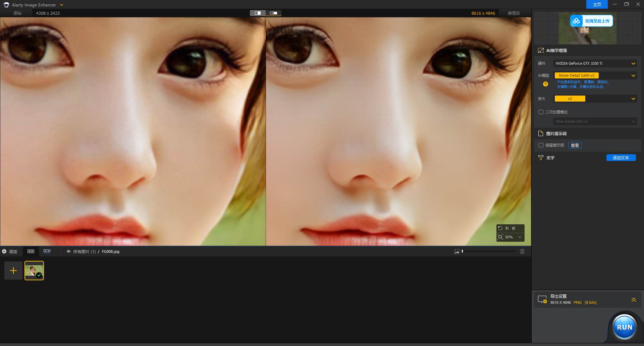Image resolution: width=644 pixels, height=346 pixels.
Task: Open the AI model More-Detail GAN v2 dropdown
Action: [595, 75]
